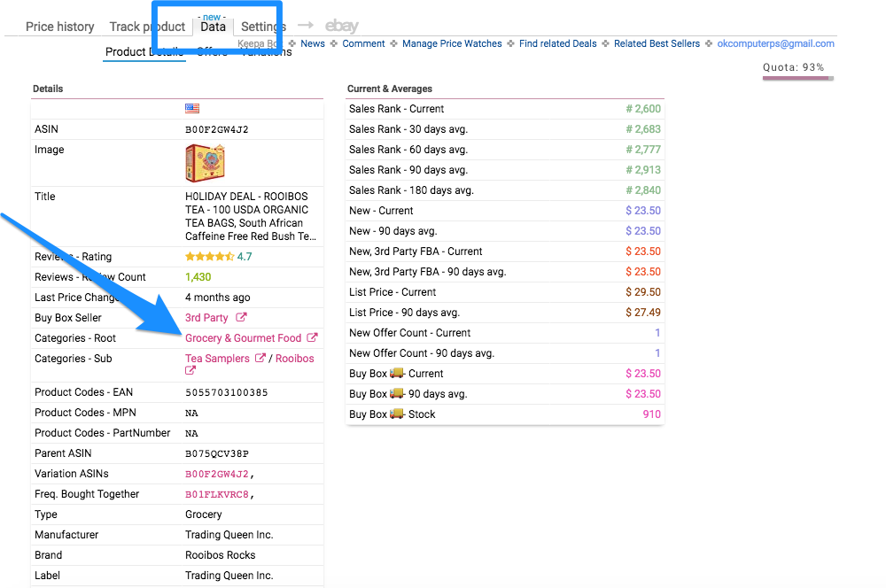The image size is (886, 588).
Task: Click the rating number 4.7
Action: [x=245, y=257]
